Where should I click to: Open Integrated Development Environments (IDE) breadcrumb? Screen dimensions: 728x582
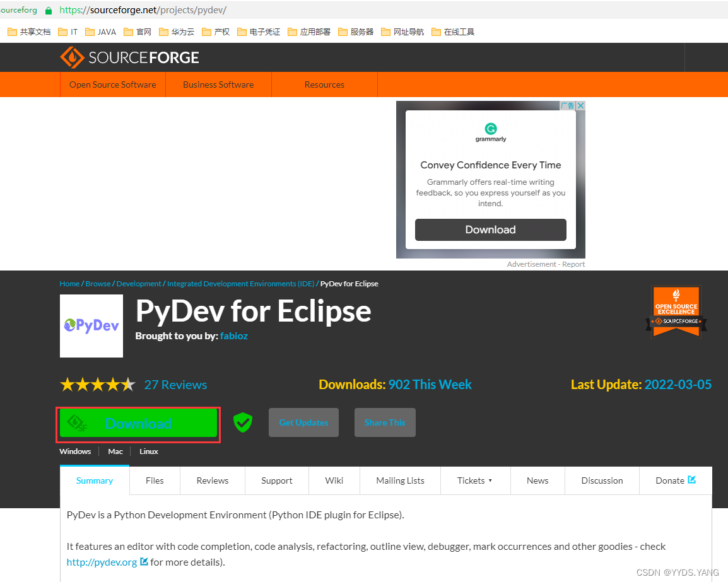point(240,284)
